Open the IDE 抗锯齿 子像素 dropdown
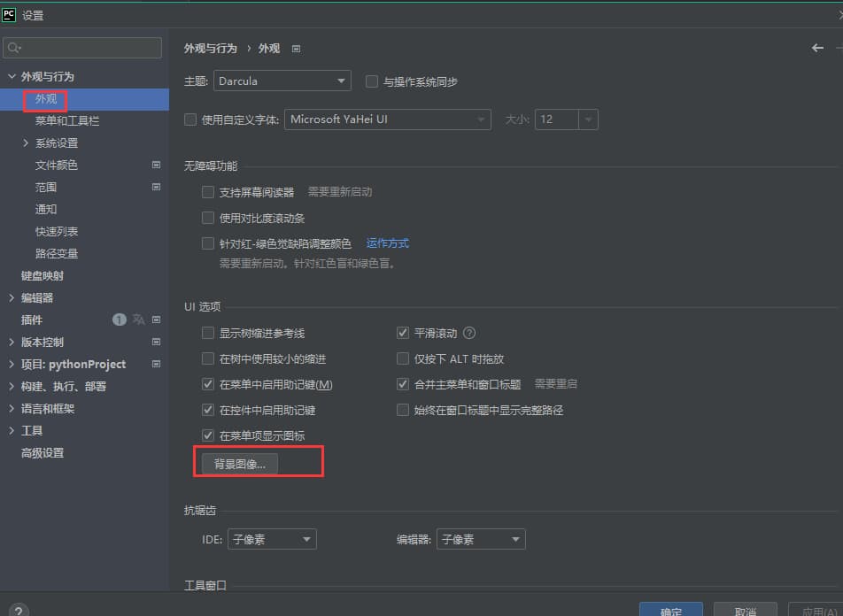The height and width of the screenshot is (616, 843). click(x=271, y=539)
